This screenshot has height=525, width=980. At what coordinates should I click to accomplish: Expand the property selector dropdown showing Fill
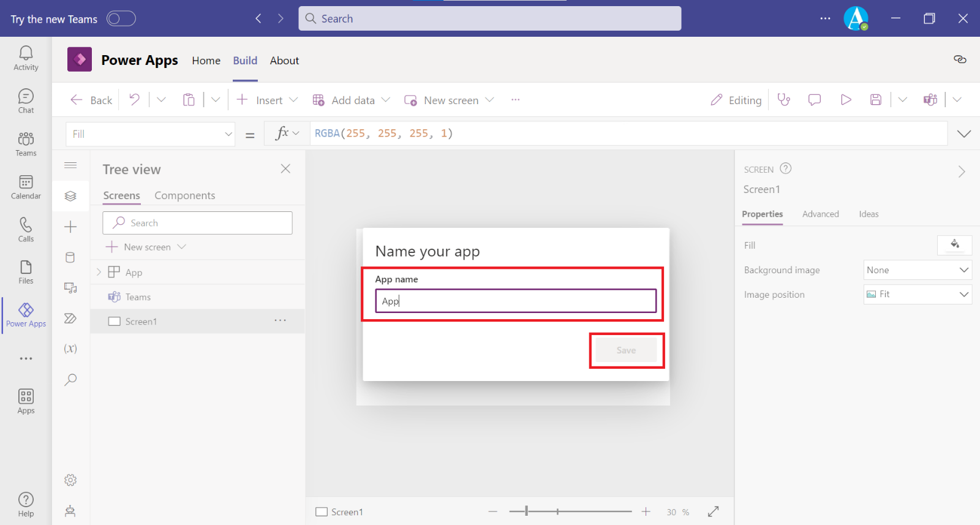228,134
